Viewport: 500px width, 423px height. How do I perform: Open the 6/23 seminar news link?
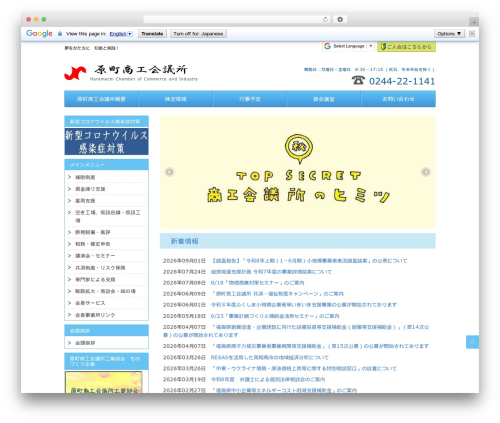[275, 316]
